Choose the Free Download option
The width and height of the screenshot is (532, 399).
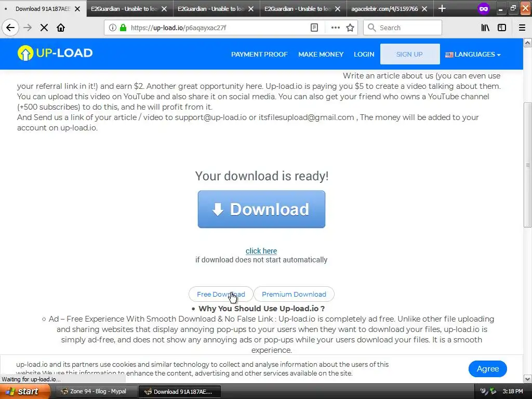coord(221,294)
